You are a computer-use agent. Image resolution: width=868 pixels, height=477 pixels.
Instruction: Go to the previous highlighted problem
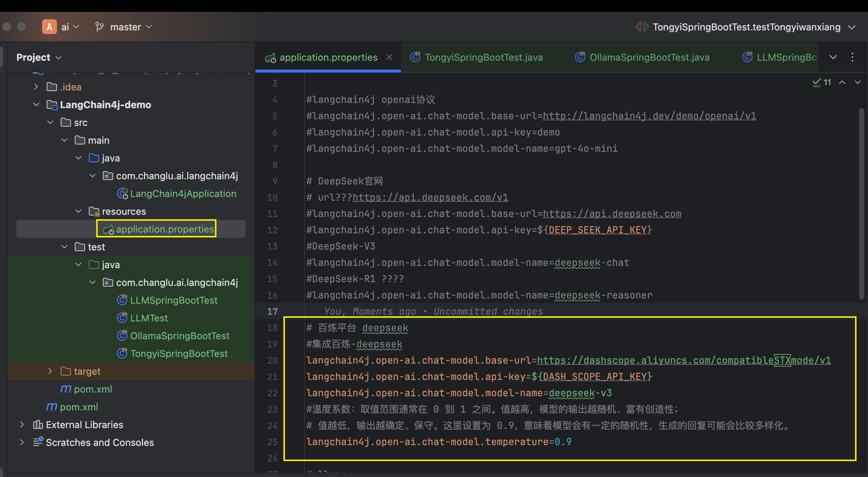tap(842, 82)
